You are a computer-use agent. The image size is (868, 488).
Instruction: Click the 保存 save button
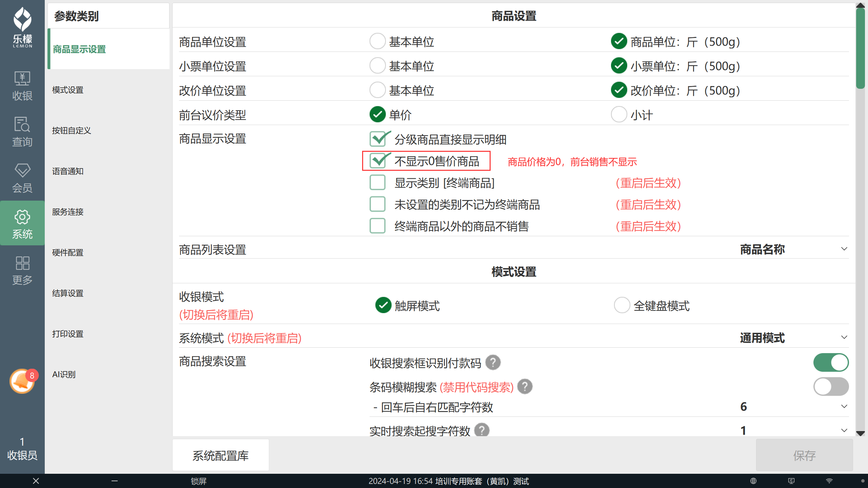(x=804, y=455)
